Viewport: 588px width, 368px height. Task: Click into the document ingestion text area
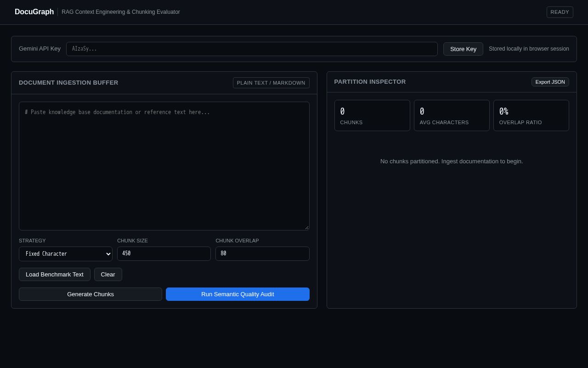click(164, 166)
